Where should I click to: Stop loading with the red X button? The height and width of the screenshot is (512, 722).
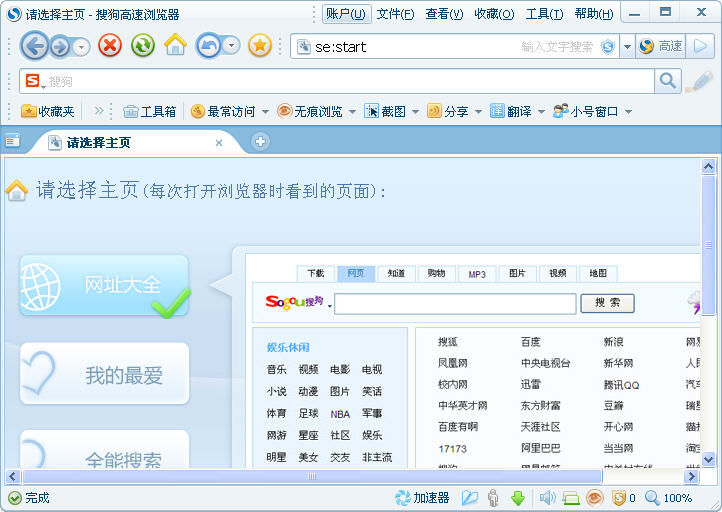coord(110,46)
